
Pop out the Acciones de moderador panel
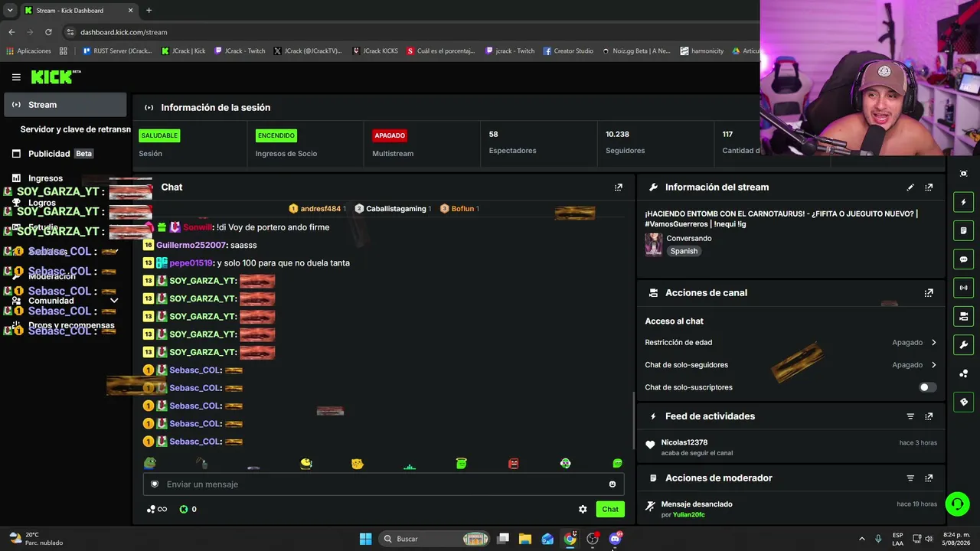(929, 478)
